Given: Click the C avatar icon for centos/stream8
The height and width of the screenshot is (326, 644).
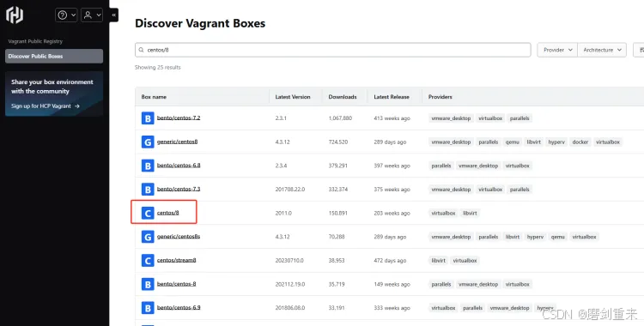Looking at the screenshot, I should pos(148,260).
